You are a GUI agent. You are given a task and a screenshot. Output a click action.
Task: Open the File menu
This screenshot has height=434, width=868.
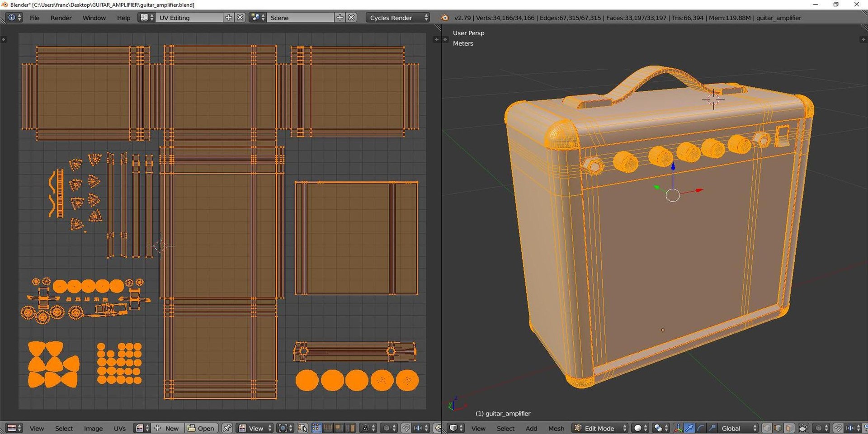click(34, 18)
